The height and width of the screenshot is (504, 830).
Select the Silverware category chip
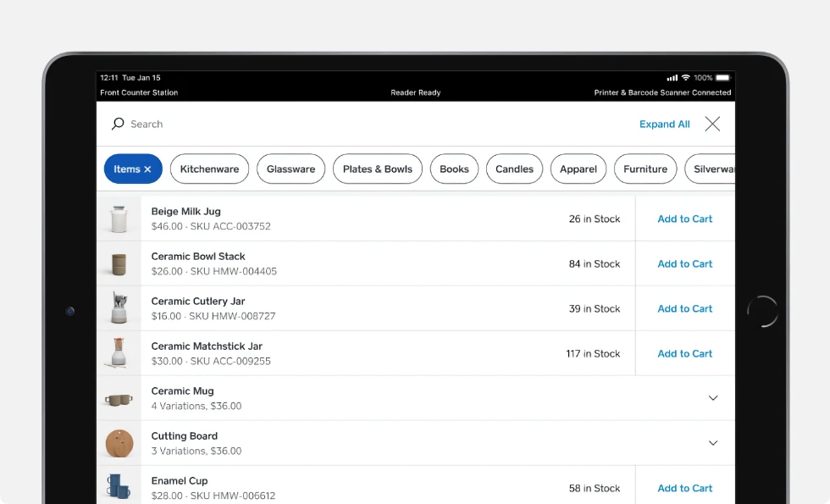[x=710, y=169]
